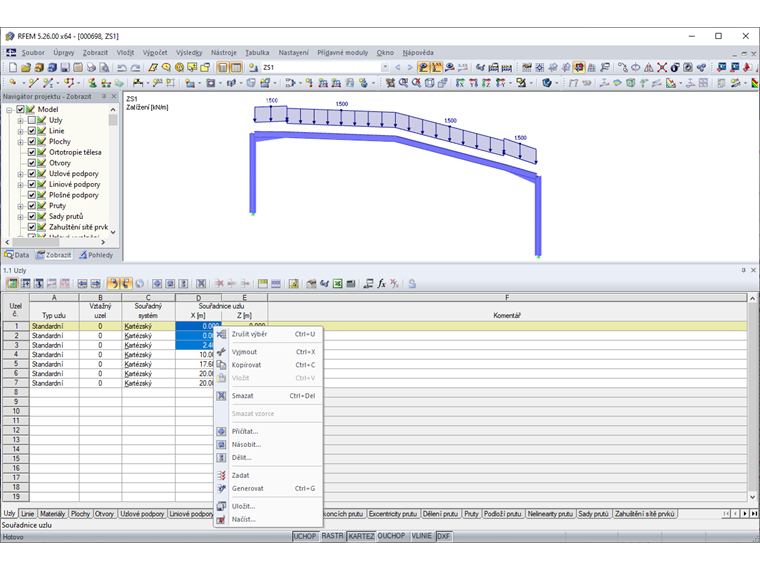760x570 pixels.
Task: Click the New model icon in toolbar
Action: tap(13, 67)
